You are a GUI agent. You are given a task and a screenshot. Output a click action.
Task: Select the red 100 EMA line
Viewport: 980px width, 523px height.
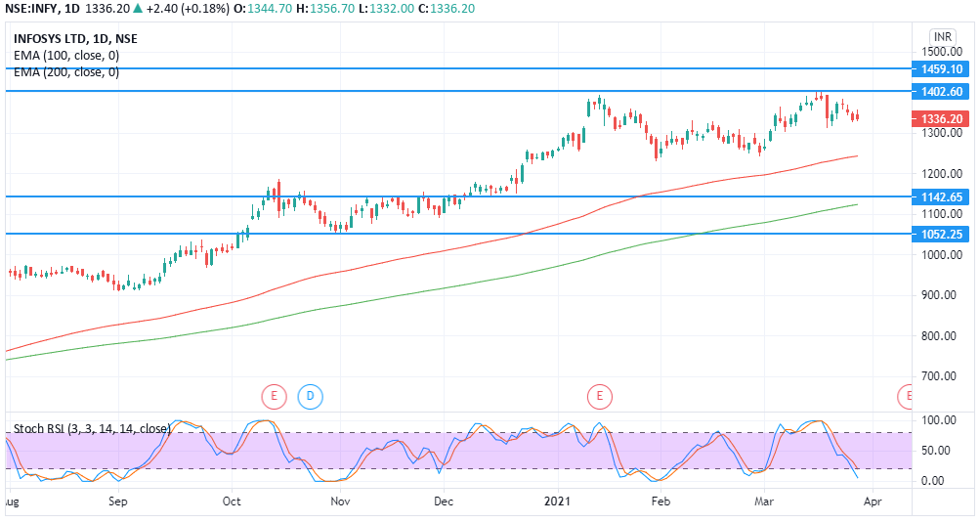click(391, 258)
